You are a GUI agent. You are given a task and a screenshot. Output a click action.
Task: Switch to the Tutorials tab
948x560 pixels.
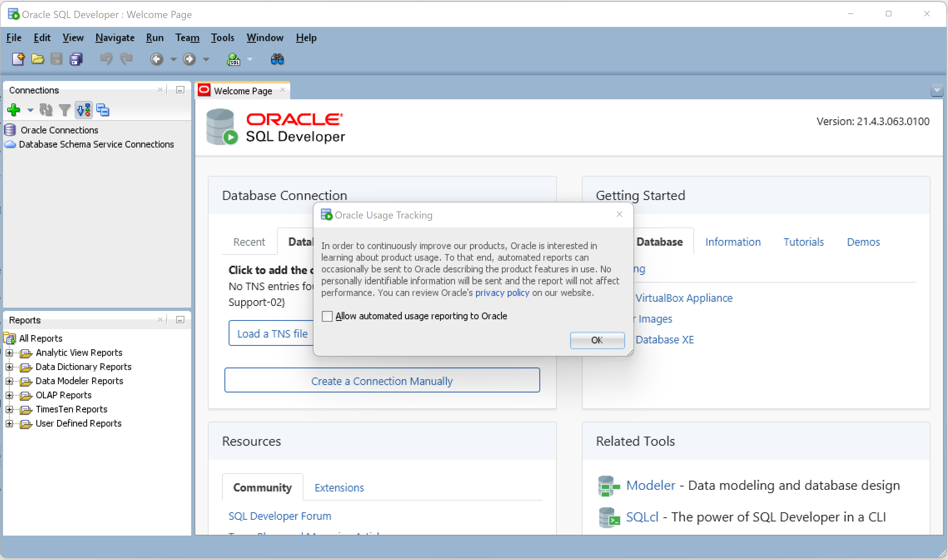[804, 242]
